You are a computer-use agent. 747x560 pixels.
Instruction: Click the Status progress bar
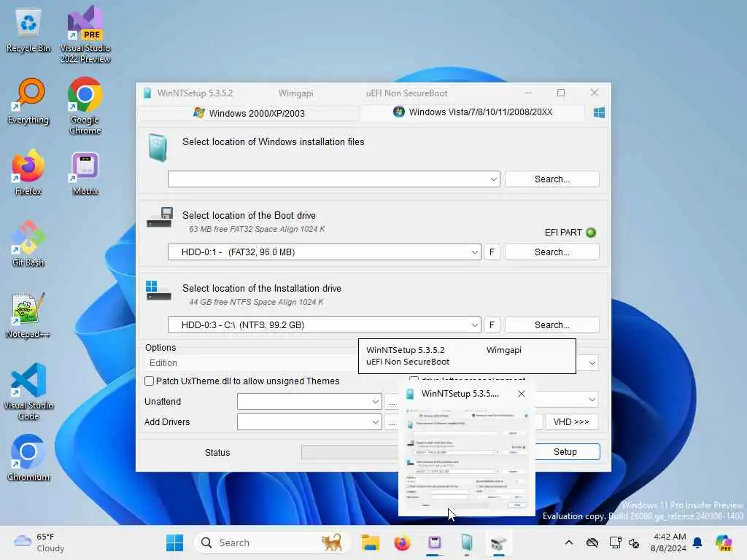pyautogui.click(x=351, y=452)
